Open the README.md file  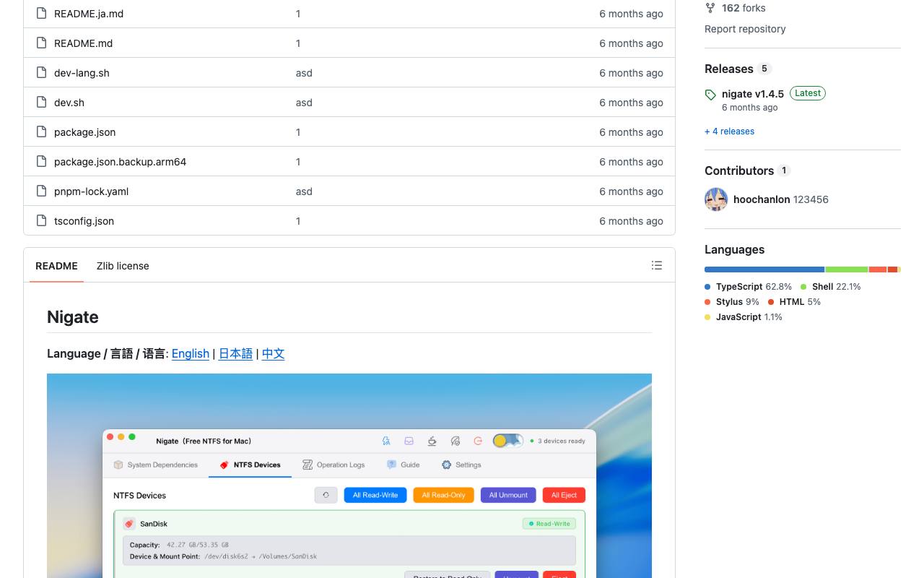pos(83,43)
